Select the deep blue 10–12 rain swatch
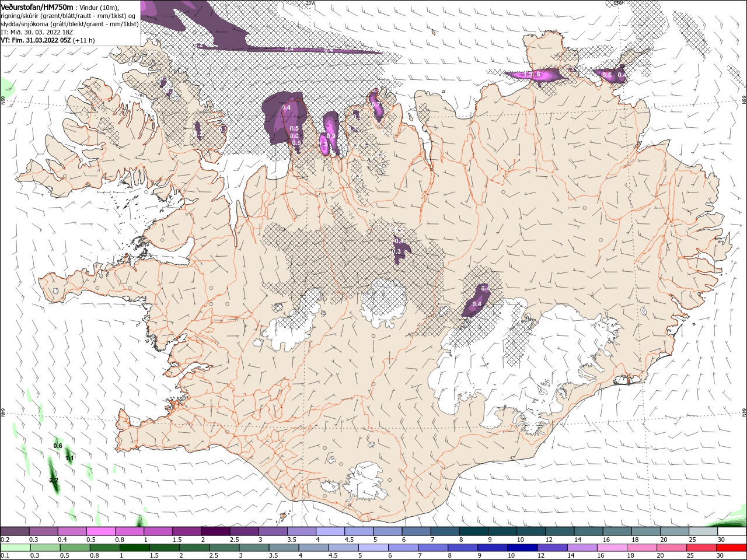Viewport: 747px width, 560px height. coord(521,548)
